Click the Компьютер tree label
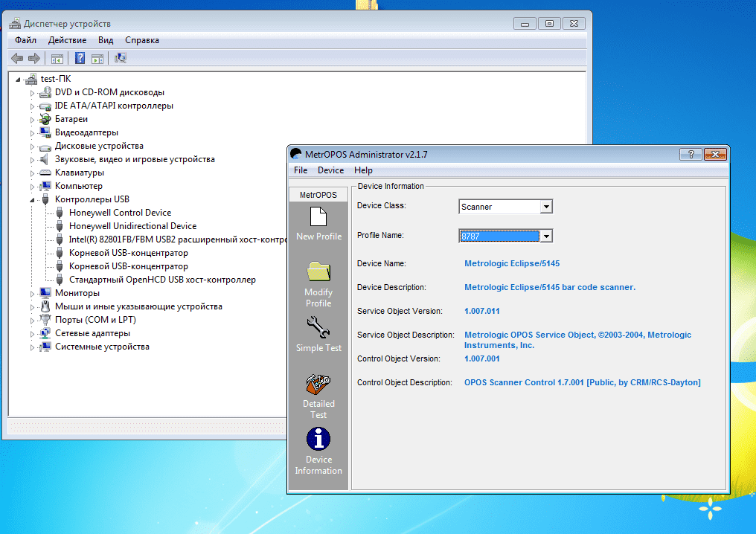Screen dimensions: 756x534 tap(79, 186)
